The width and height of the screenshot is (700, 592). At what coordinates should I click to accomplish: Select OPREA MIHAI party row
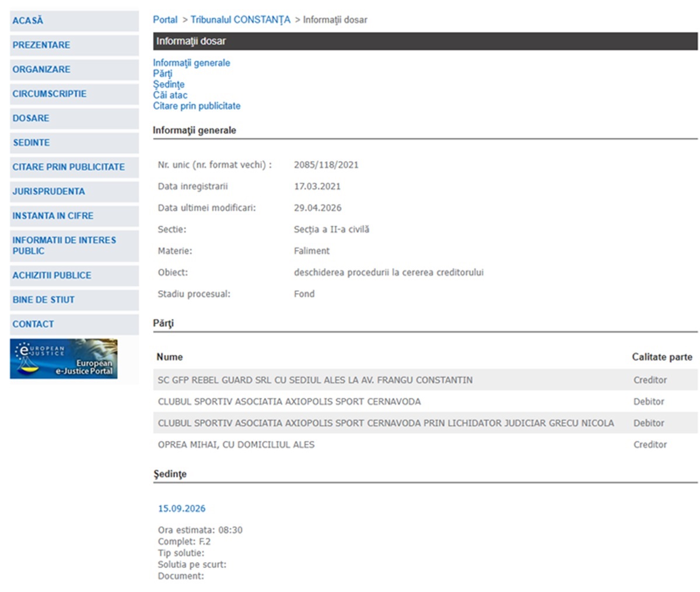point(425,445)
